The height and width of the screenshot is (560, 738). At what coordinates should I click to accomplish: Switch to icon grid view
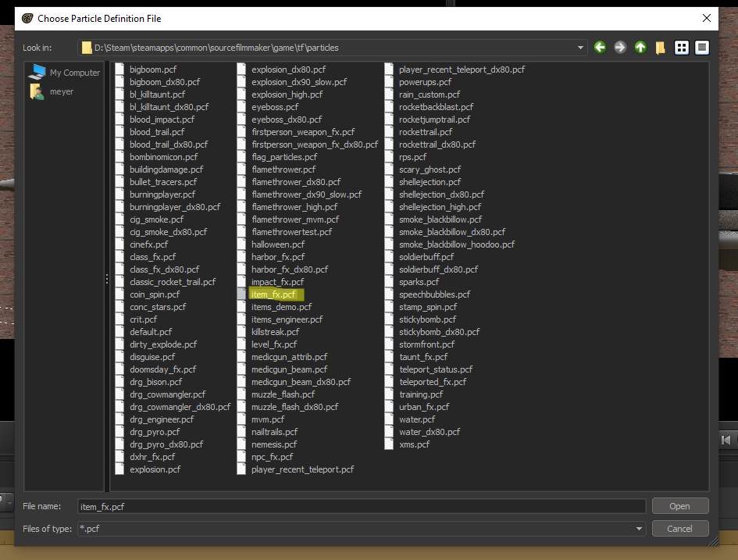point(682,48)
